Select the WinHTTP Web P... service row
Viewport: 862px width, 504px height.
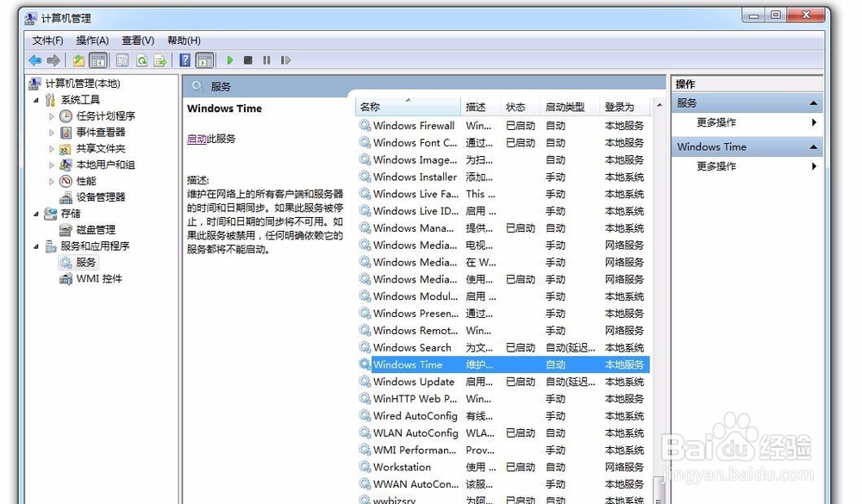tap(503, 399)
